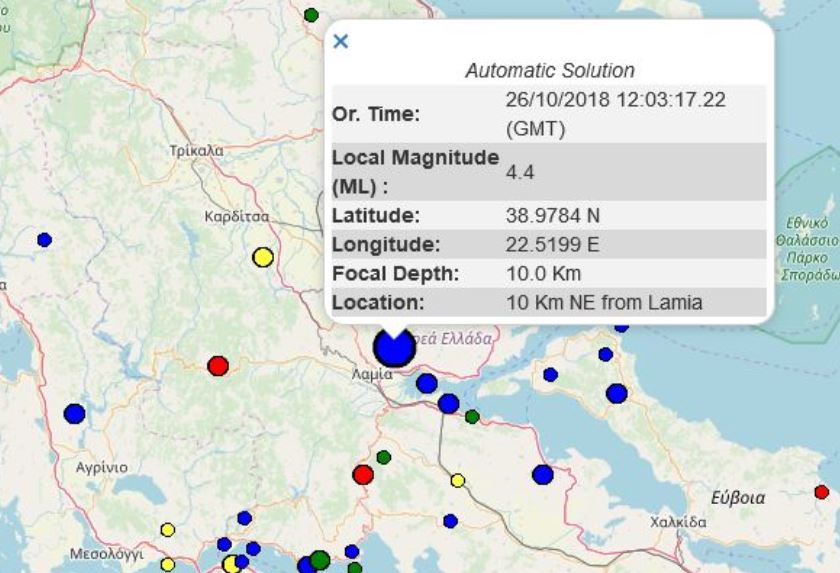The image size is (840, 573).
Task: Click the green marker at the map's top edge
Action: point(311,14)
